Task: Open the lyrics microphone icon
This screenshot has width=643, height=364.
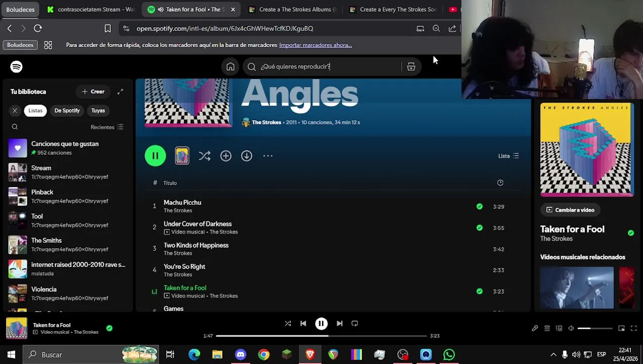Action: 535,329
